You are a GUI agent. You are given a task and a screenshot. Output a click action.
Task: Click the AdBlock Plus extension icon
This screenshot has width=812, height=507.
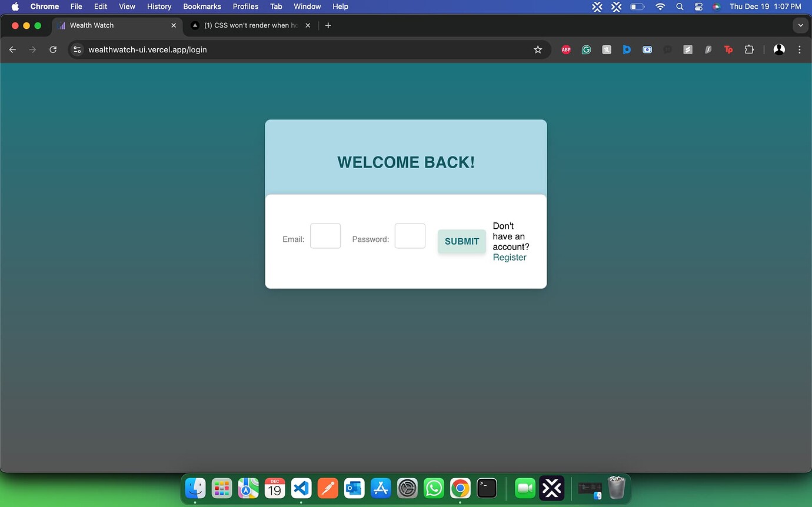[x=566, y=50]
